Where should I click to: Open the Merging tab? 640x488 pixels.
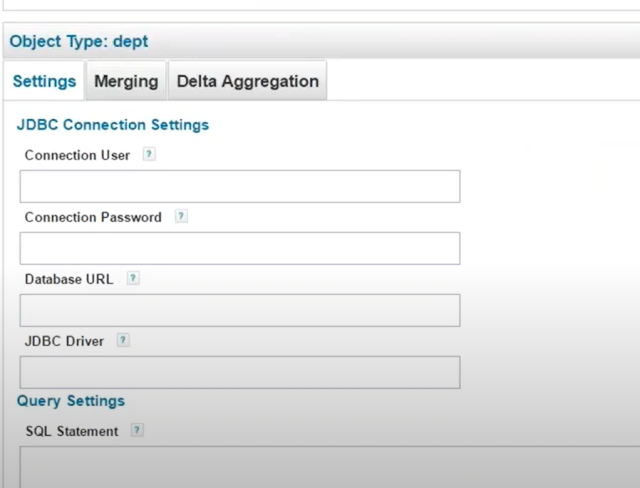pyautogui.click(x=126, y=81)
